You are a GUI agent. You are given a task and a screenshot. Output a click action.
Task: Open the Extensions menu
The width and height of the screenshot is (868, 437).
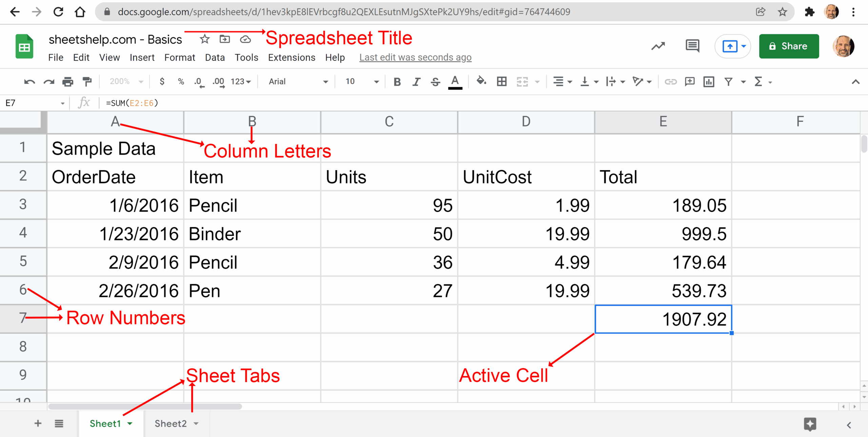click(291, 58)
